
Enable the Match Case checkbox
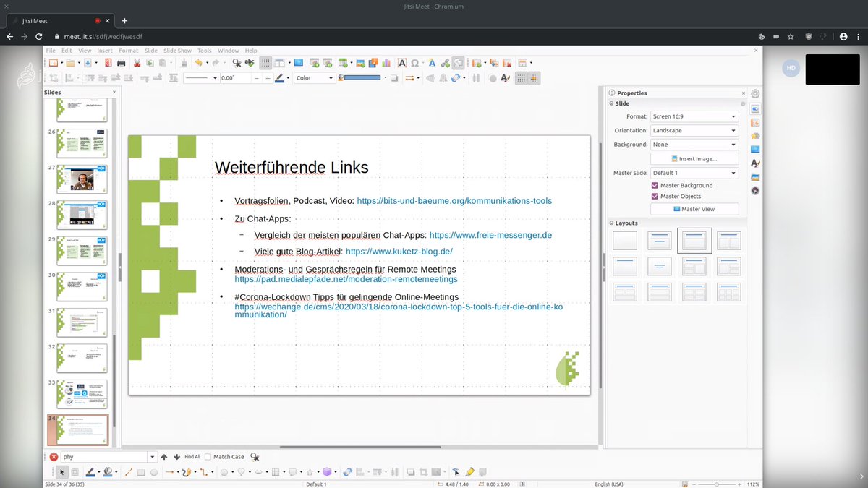[x=208, y=457]
